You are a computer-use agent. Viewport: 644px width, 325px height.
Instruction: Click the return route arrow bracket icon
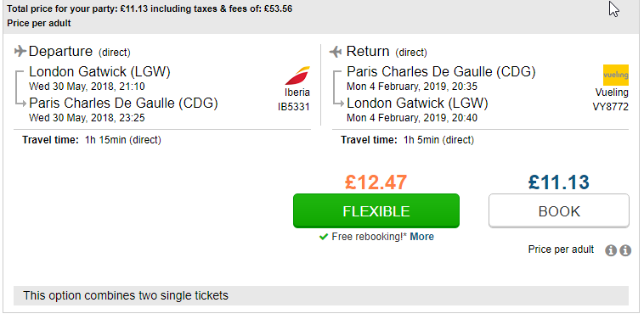(x=338, y=88)
